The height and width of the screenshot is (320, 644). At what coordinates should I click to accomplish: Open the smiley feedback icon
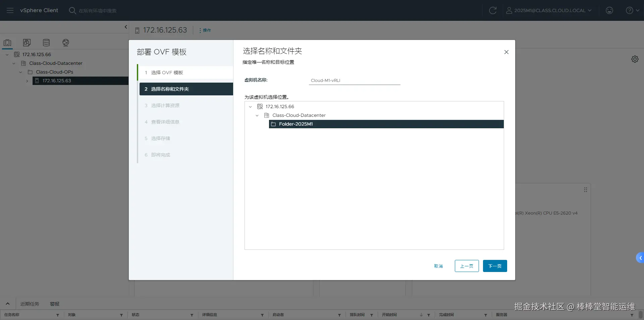coord(609,10)
